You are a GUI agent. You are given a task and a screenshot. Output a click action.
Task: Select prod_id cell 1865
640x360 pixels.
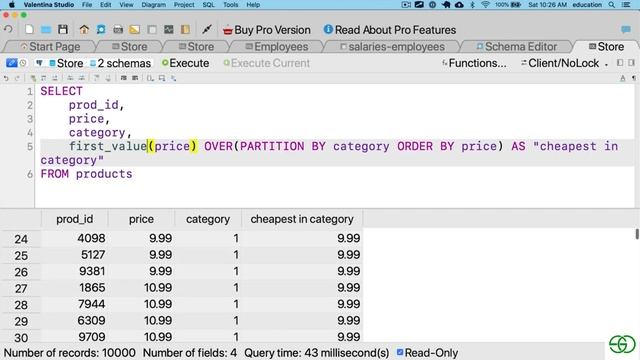(x=75, y=288)
